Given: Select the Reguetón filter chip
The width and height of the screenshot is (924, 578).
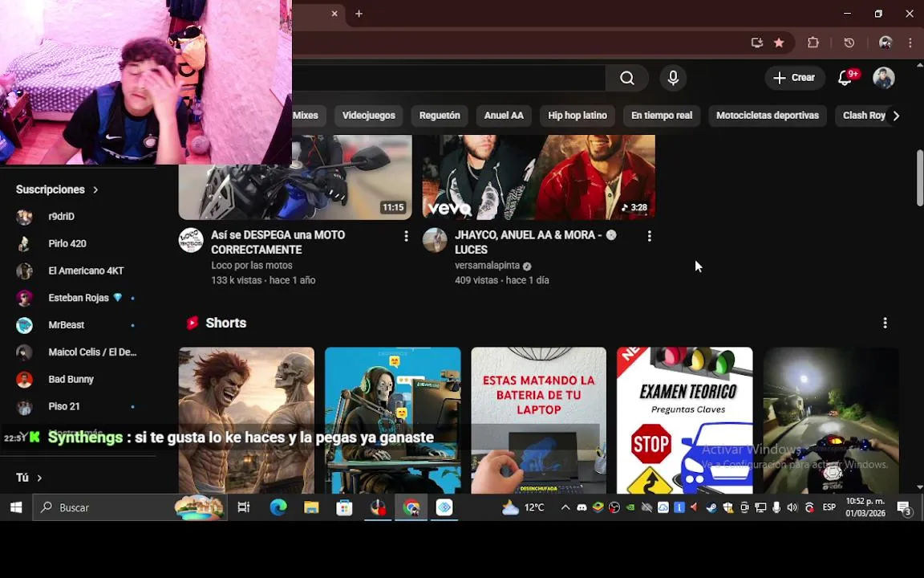Looking at the screenshot, I should tap(440, 116).
